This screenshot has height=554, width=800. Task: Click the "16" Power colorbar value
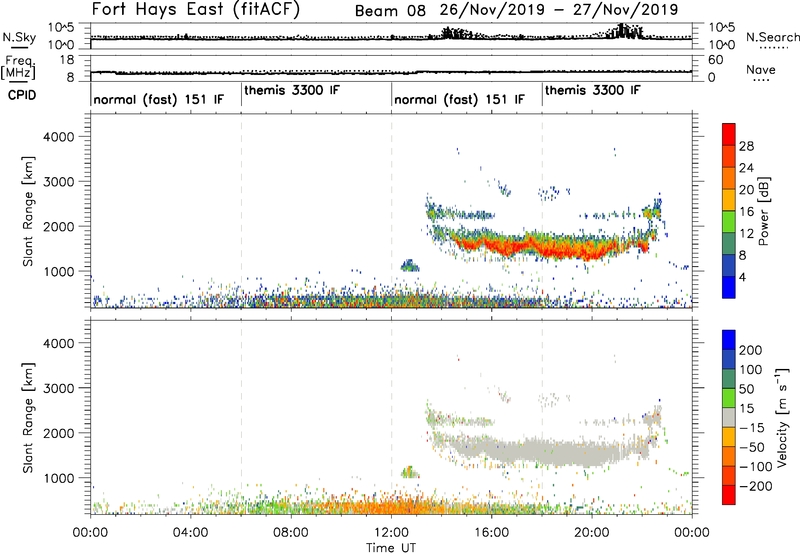[746, 212]
